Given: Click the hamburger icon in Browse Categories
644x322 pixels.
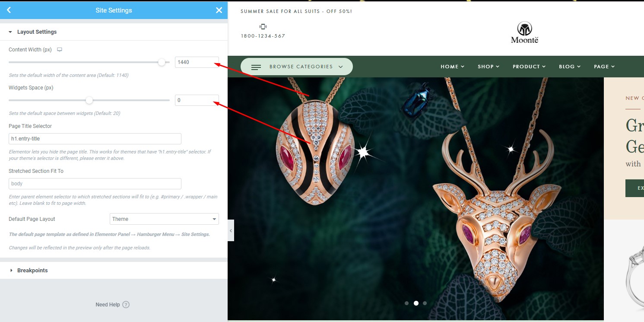Looking at the screenshot, I should click(x=256, y=67).
